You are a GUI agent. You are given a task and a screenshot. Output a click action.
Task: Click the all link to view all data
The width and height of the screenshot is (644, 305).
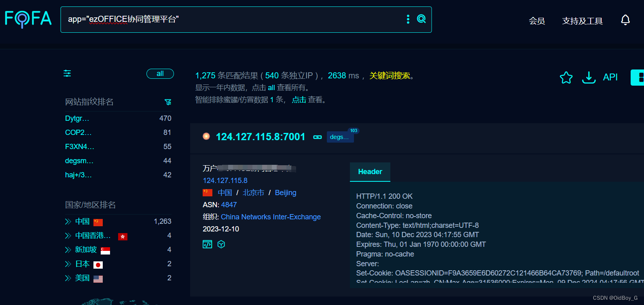(x=271, y=88)
